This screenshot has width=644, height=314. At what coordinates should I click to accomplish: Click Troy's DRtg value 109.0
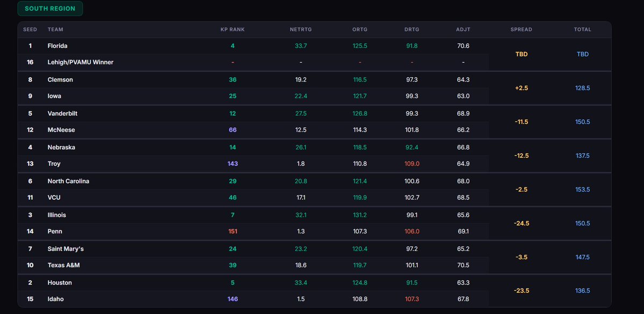(412, 164)
